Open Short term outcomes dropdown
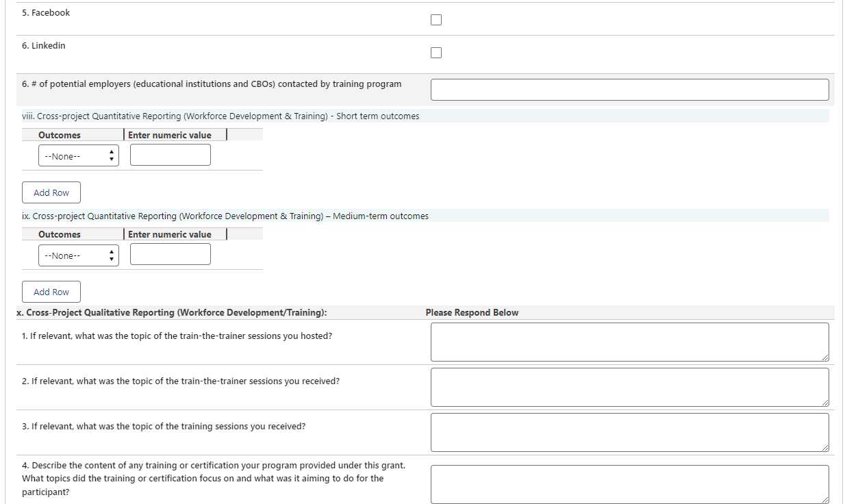Viewport: 845px width, 504px height. point(79,155)
